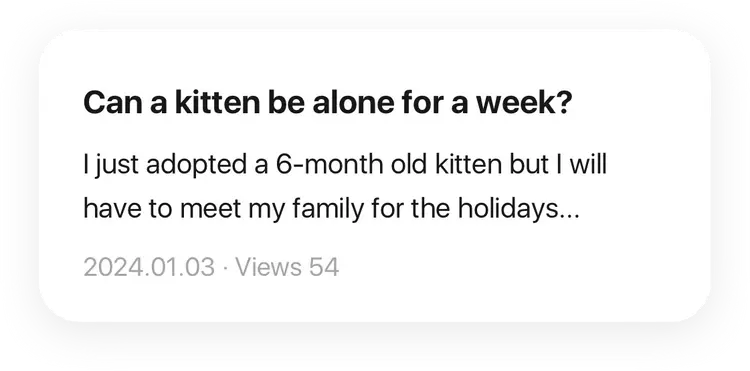This screenshot has height=371, width=750.
Task: Click the year 2024 in the post date
Action: 109,267
